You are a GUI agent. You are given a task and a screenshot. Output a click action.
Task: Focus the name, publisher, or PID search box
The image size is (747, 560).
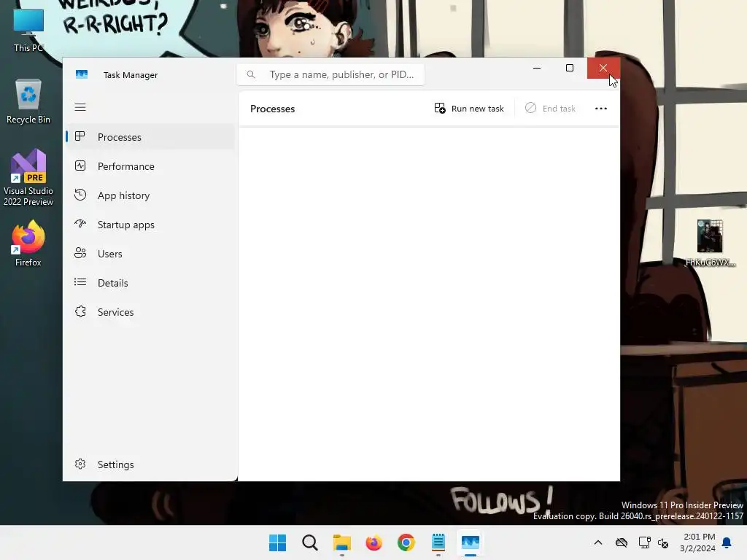point(330,74)
